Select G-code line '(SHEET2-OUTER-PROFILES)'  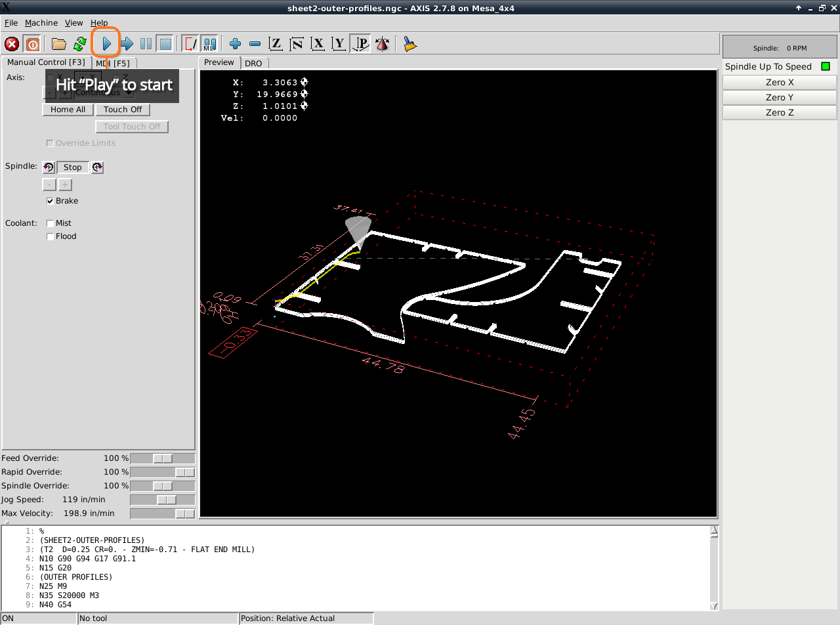point(92,540)
